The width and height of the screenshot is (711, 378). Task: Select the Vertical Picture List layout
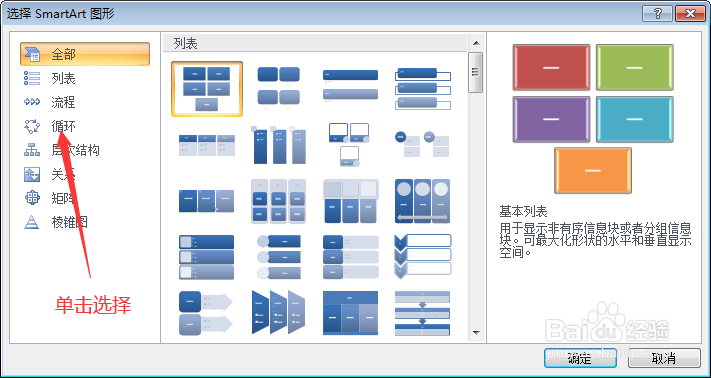coord(207,257)
